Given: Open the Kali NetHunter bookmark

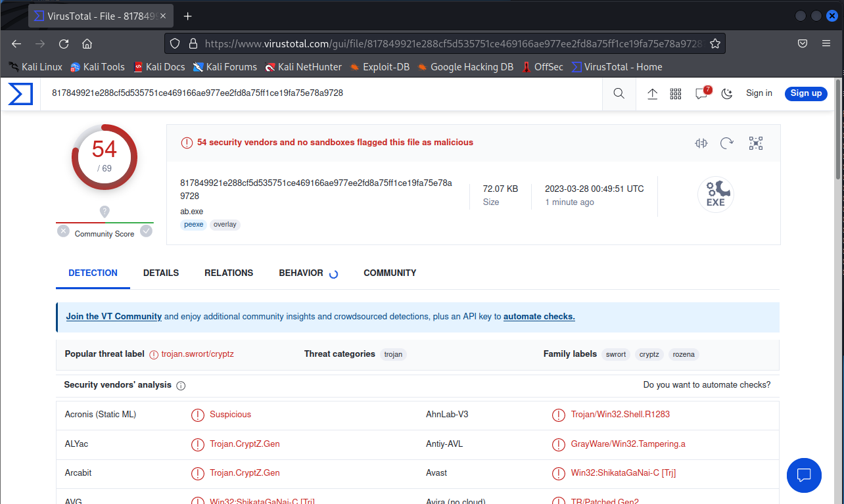Looking at the screenshot, I should 304,67.
